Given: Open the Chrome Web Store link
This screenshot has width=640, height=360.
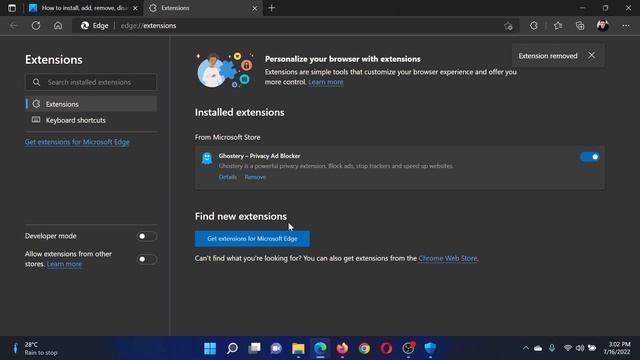Looking at the screenshot, I should (448, 258).
